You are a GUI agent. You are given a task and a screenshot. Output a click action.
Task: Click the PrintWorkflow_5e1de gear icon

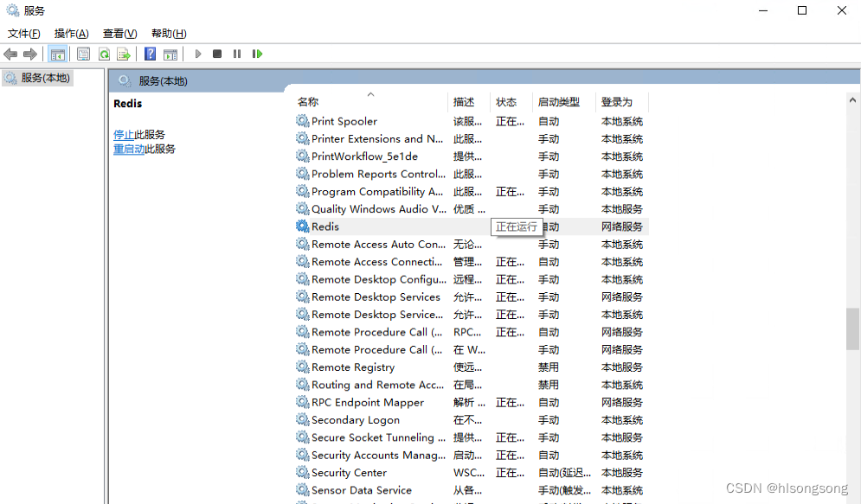coord(303,156)
